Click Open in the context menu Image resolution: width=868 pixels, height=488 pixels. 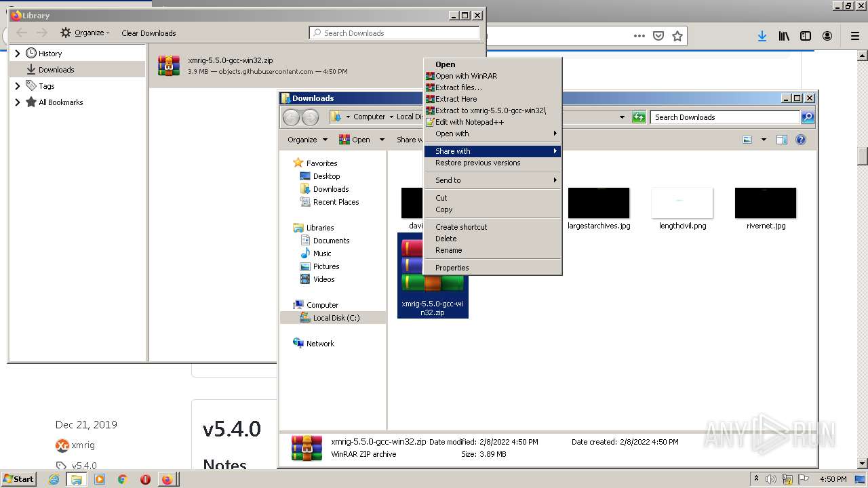(492, 64)
